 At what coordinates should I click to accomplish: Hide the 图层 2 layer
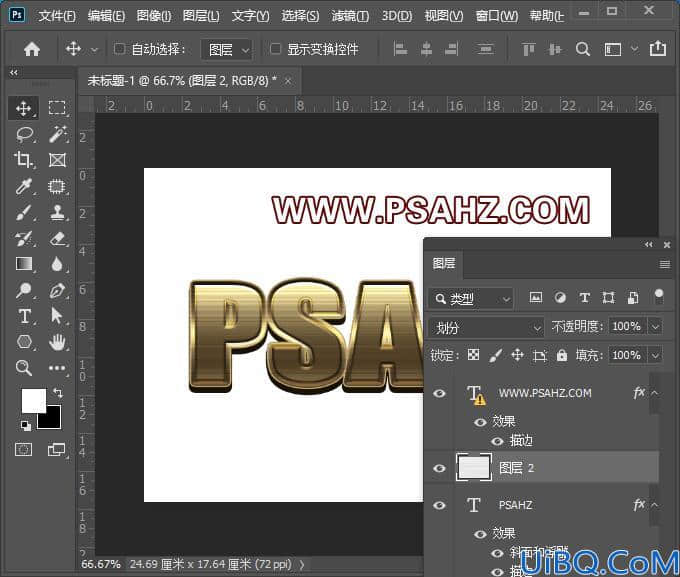439,469
